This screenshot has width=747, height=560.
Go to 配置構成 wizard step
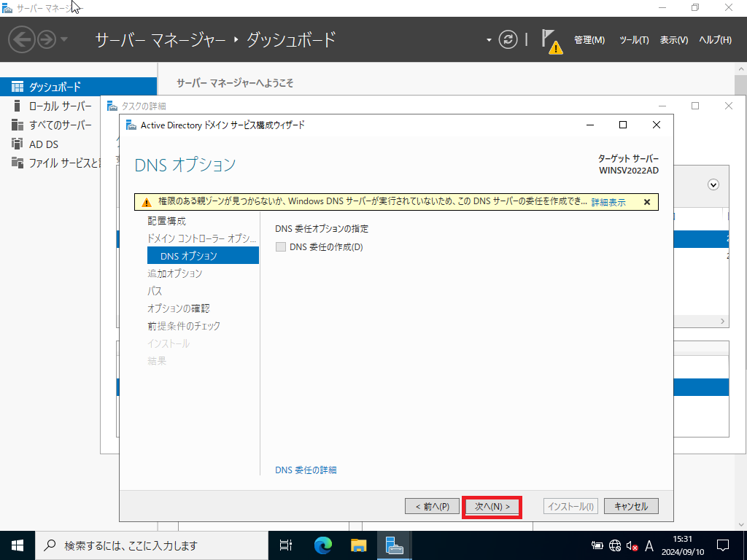(167, 221)
